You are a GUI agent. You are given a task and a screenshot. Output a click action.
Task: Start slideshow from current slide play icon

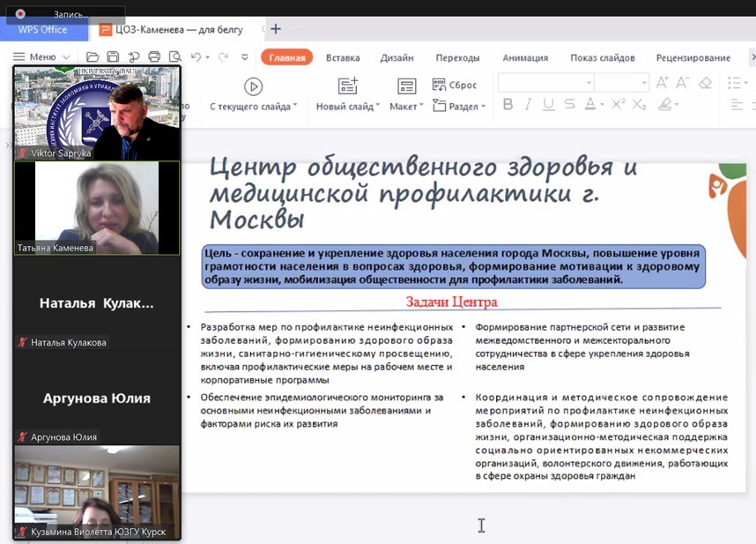click(253, 86)
